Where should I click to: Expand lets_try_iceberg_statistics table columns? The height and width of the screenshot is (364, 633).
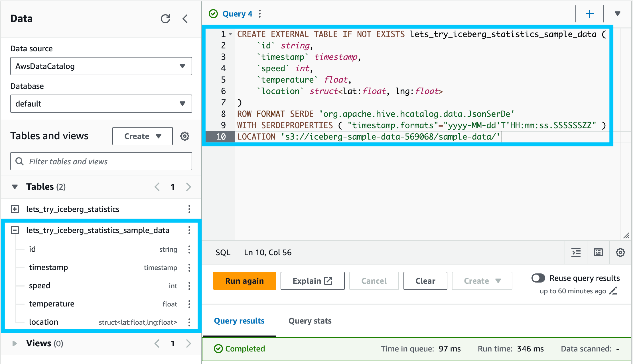pos(15,209)
